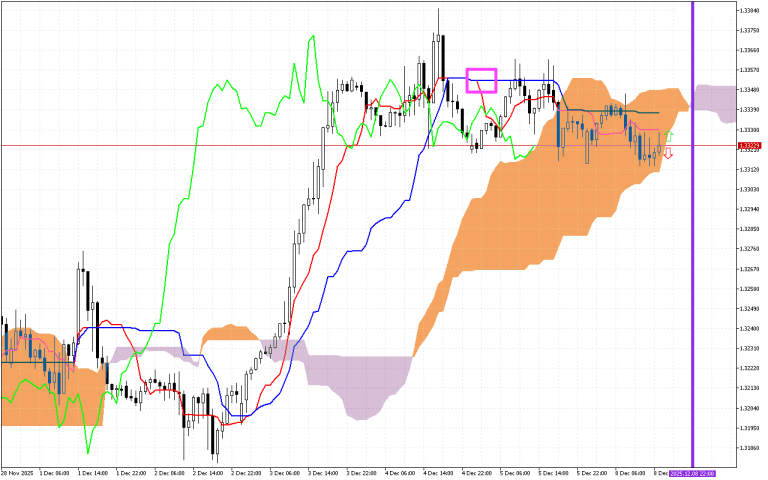Click the 4 Dec 14:00 time axis label

437,473
